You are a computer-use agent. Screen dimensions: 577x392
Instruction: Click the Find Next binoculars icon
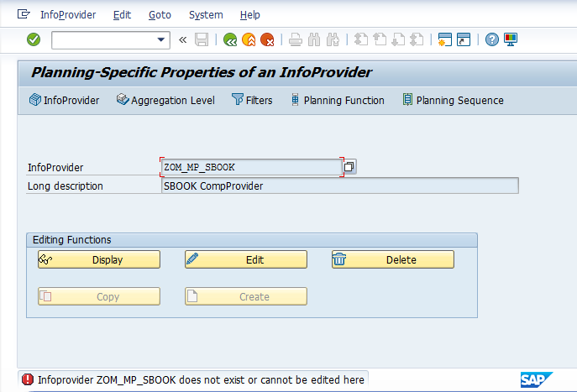(333, 39)
